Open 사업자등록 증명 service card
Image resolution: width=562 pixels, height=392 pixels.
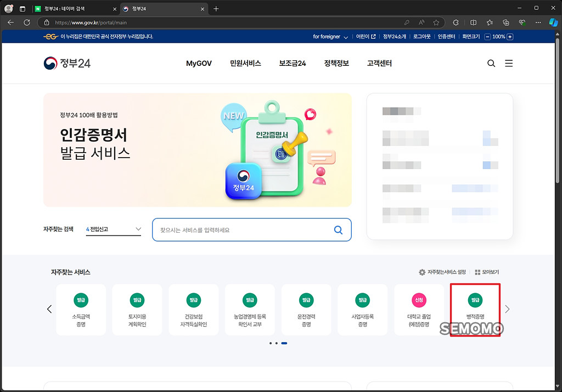coord(363,310)
